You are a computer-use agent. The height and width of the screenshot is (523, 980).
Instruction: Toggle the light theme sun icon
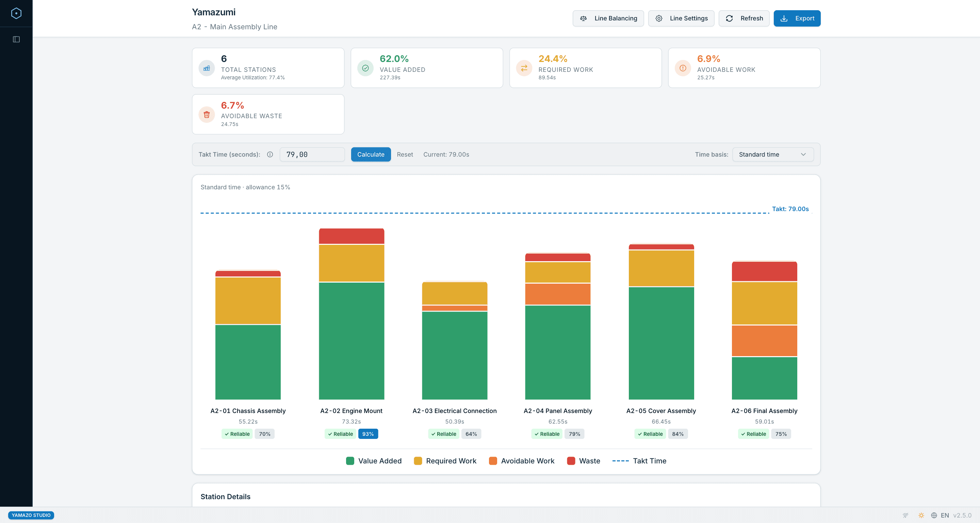pos(921,516)
